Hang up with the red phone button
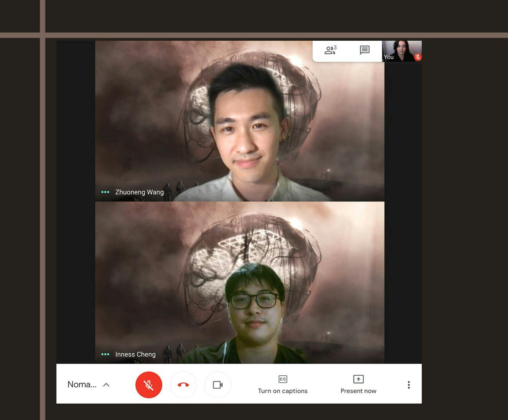The width and height of the screenshot is (508, 420). [x=183, y=385]
